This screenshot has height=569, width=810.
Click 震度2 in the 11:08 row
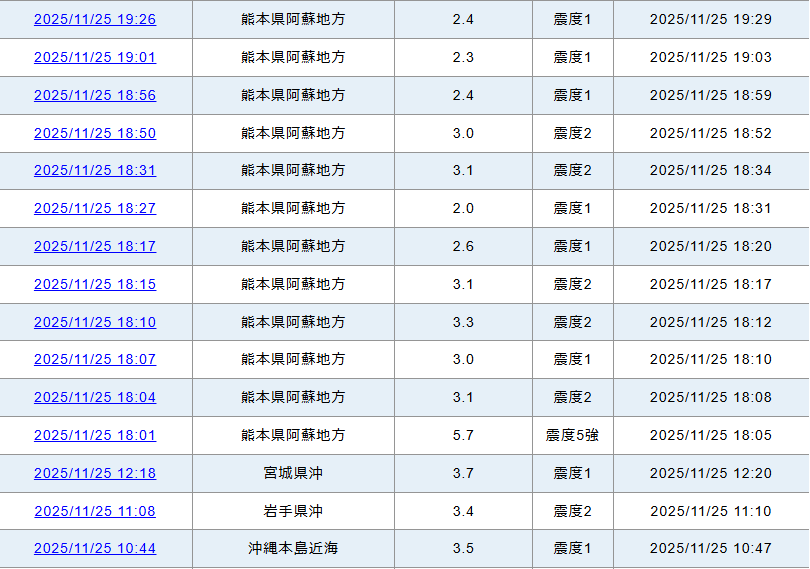pos(572,511)
